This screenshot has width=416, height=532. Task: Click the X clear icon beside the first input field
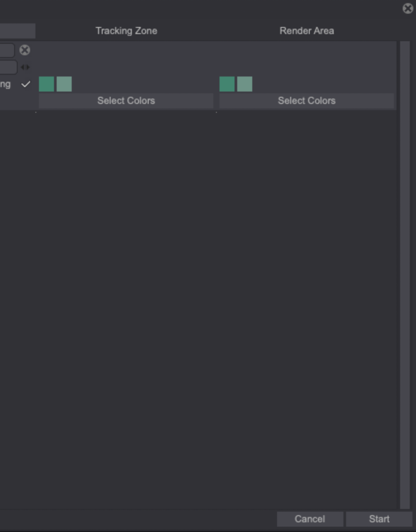tap(25, 50)
